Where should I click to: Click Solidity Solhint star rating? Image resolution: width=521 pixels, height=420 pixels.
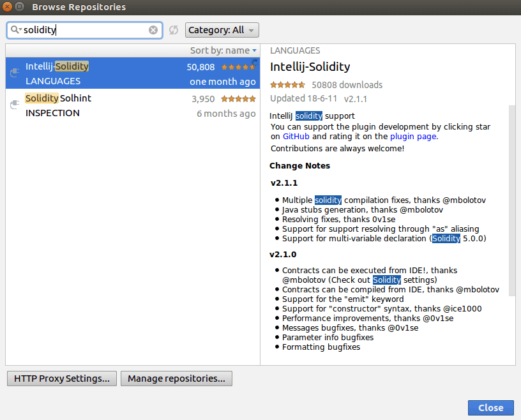(x=238, y=99)
